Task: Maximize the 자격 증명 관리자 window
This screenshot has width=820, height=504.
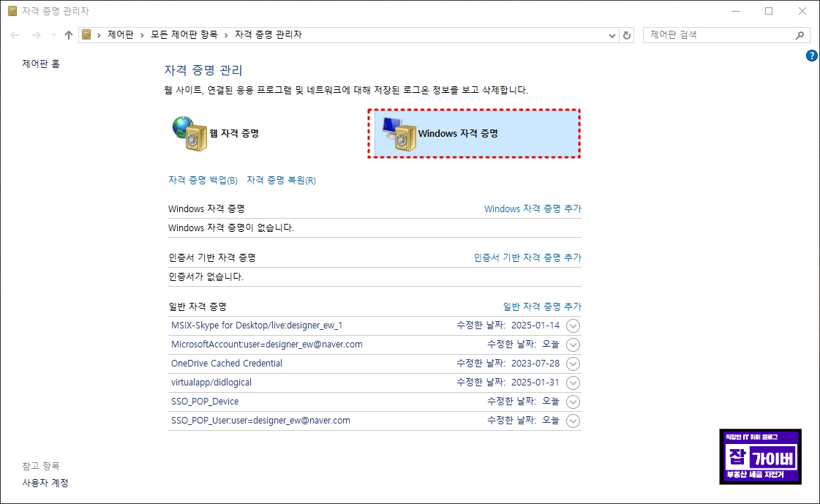Action: (x=769, y=11)
